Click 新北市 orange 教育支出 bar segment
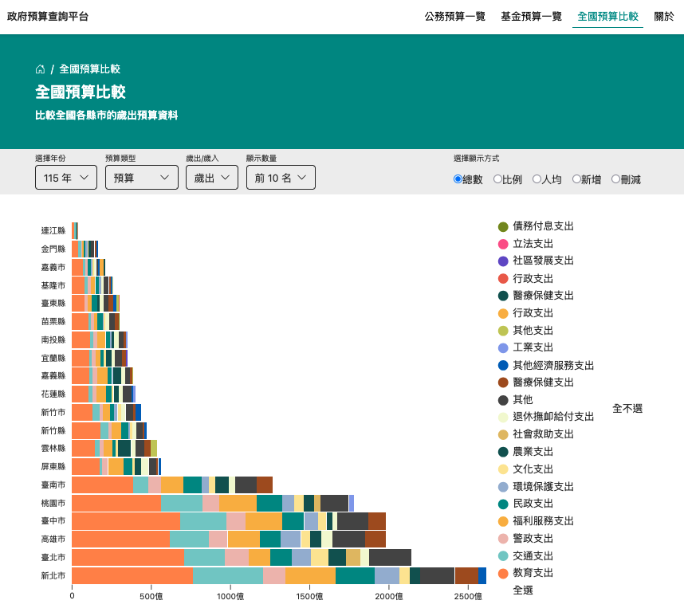 tap(132, 575)
